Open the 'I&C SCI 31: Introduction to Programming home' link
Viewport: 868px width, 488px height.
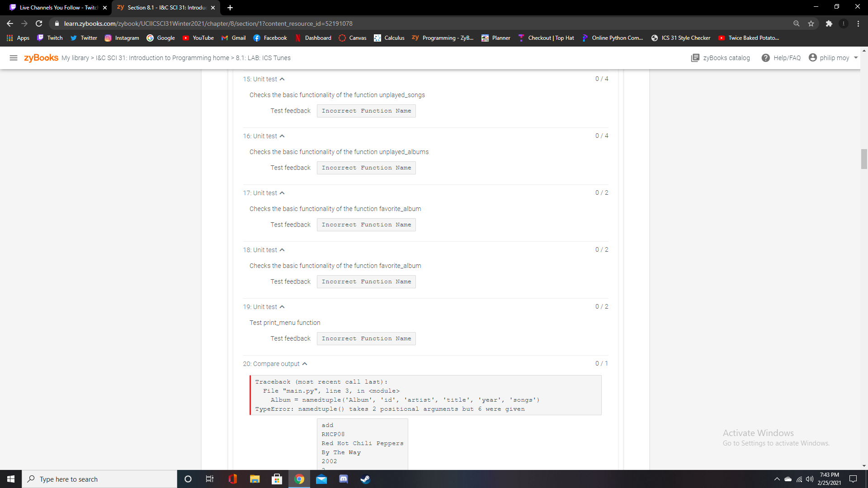161,58
